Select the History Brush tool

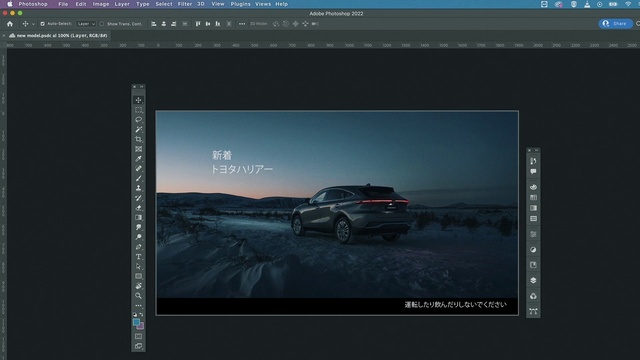(138, 198)
